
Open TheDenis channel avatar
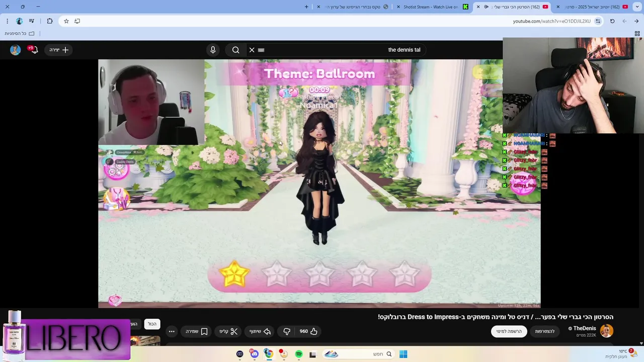point(606,331)
